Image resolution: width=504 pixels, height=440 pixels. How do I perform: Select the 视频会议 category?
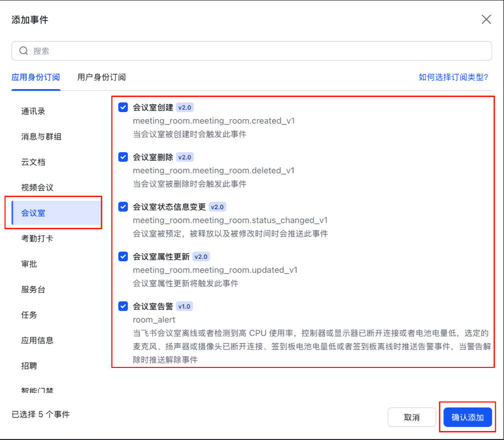tap(37, 188)
